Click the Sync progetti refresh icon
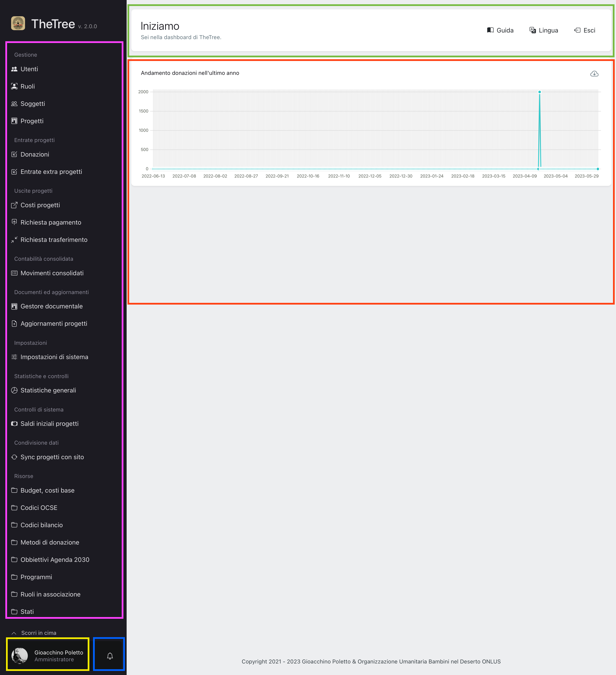 [14, 457]
